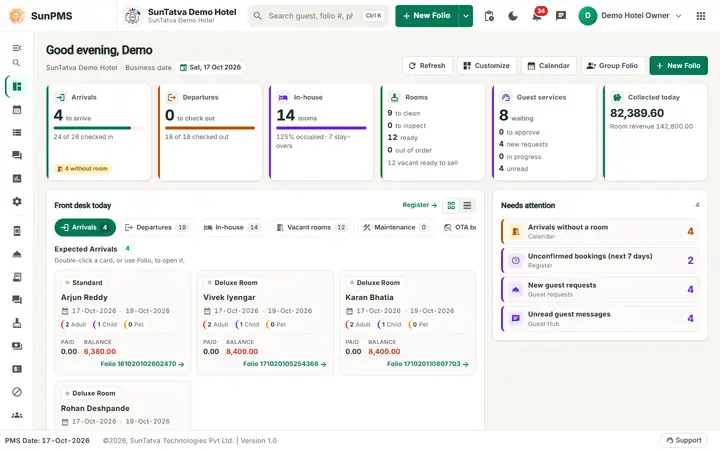Open Folio 161020102602470 link
This screenshot has width=720, height=450.
coord(142,364)
